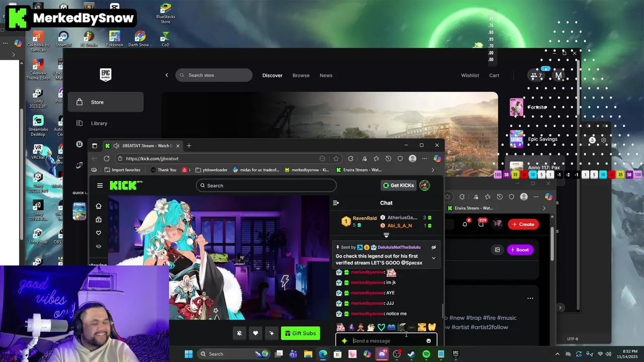Screen dimensions: 644x362
Task: Click the Epic Games Search store field
Action: tap(214, 75)
